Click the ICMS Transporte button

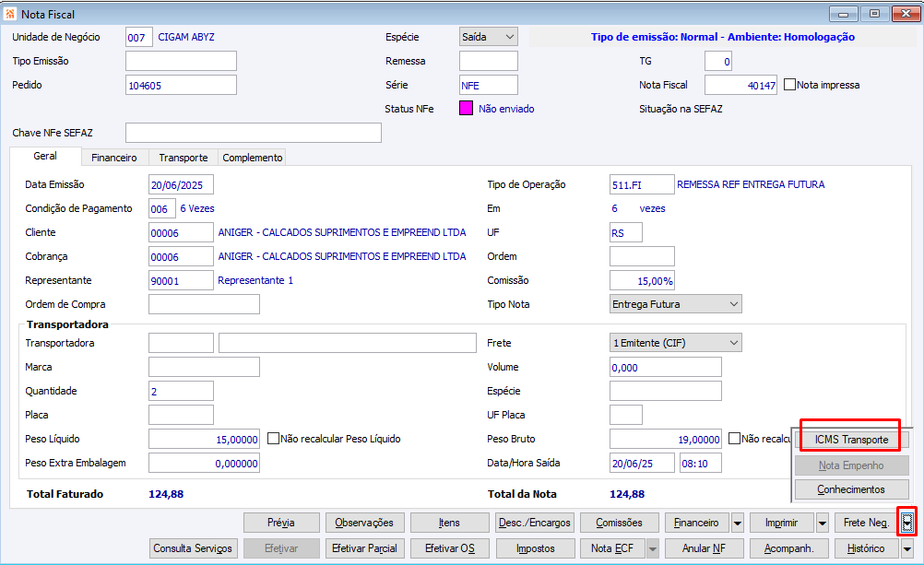click(x=851, y=440)
